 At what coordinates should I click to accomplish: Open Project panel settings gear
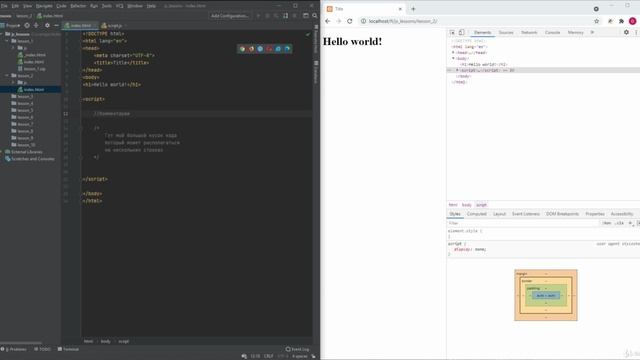tap(47, 25)
